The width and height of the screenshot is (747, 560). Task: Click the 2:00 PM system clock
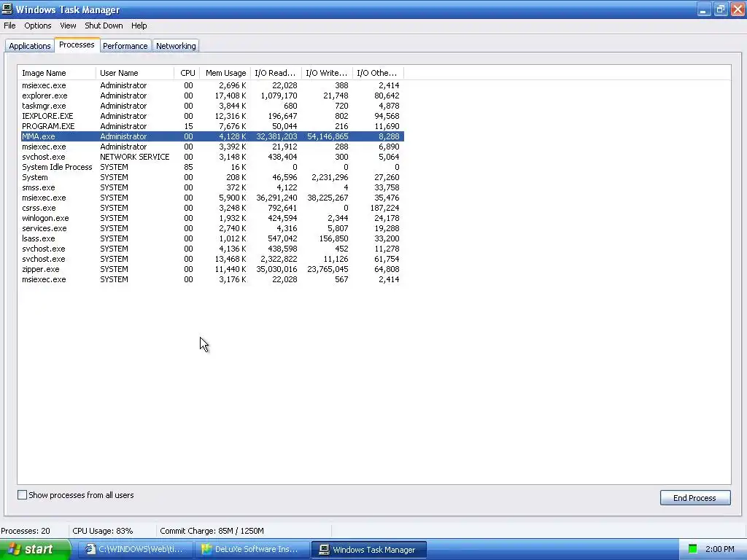click(719, 549)
